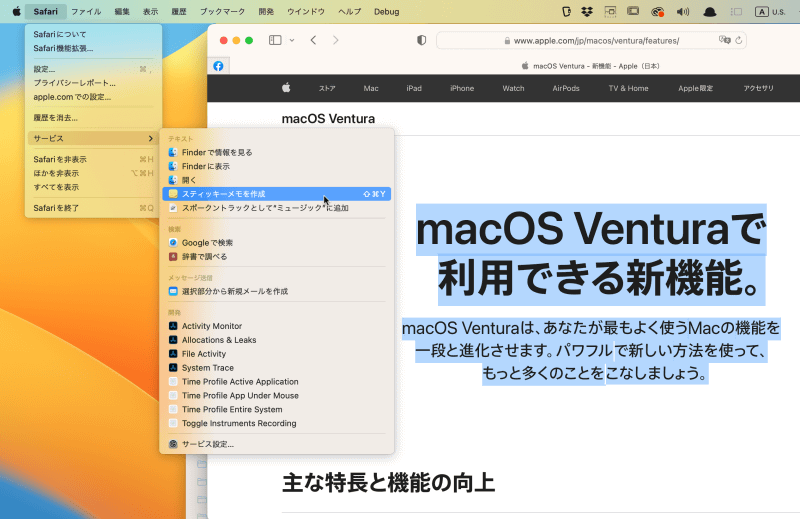Click the Apple logo in site navigation
The width and height of the screenshot is (800, 519).
(286, 88)
